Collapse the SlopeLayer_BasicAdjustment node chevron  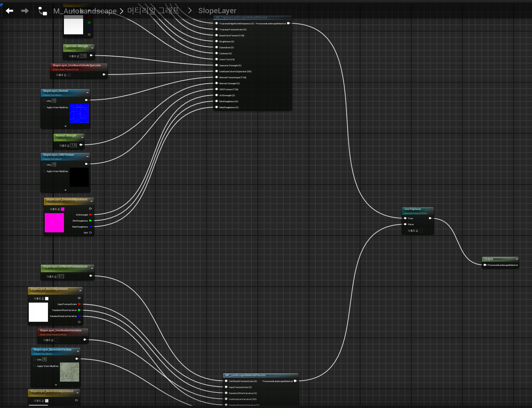(x=80, y=291)
